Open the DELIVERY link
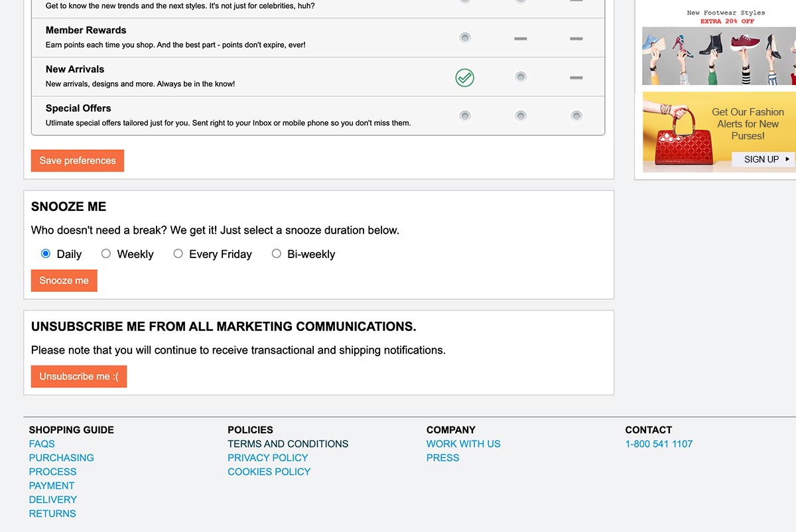The image size is (796, 532). coord(53,499)
